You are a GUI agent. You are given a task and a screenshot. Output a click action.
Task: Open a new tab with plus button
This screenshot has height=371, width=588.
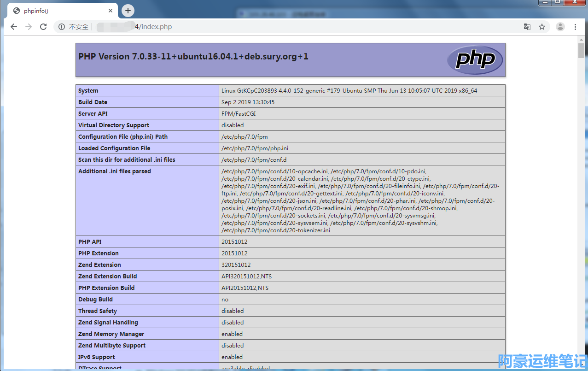coord(128,11)
